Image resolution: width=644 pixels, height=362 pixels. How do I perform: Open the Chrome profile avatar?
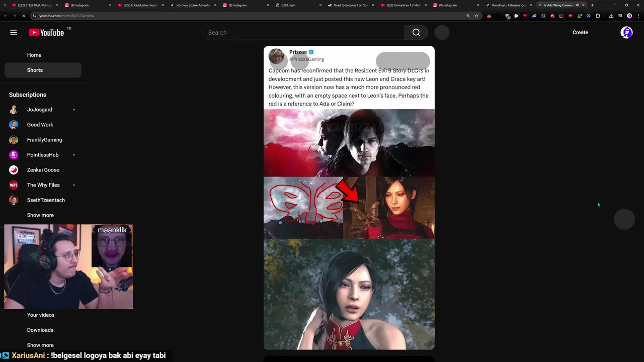coord(629,16)
